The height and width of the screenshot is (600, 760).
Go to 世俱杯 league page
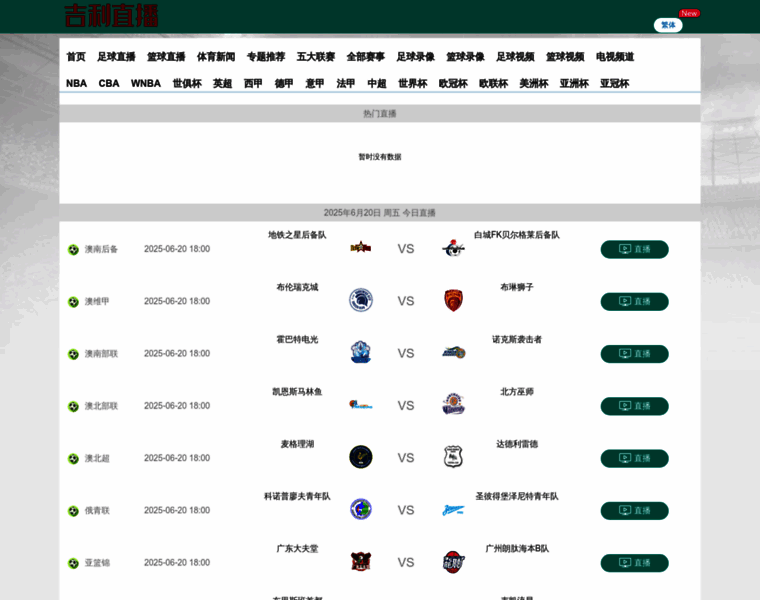click(187, 83)
